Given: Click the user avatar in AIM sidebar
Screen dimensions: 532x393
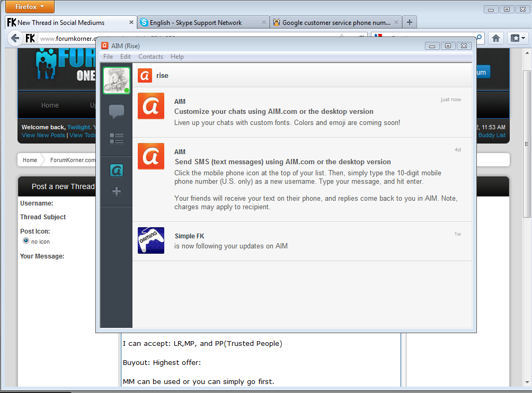Looking at the screenshot, I should tap(117, 81).
